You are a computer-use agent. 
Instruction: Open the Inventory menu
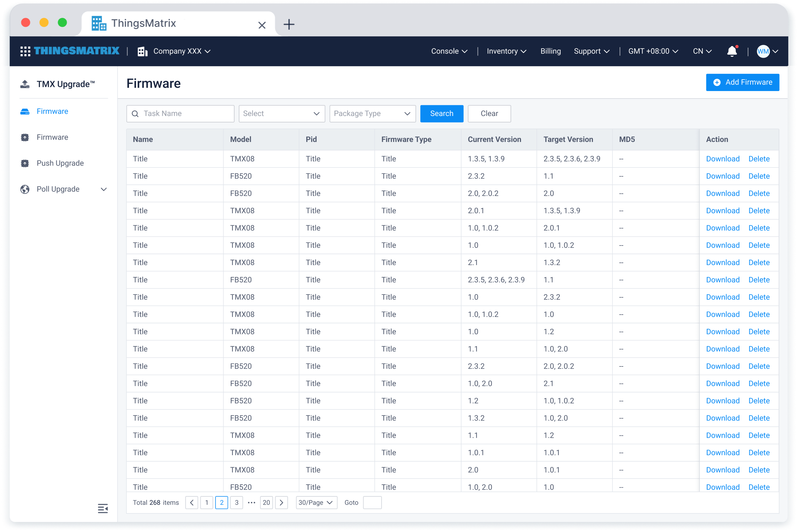(506, 51)
